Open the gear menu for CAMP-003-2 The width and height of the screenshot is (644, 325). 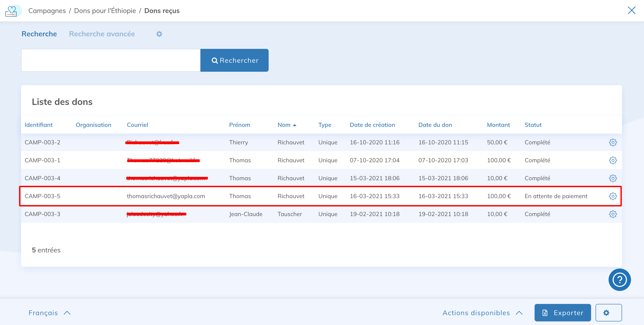tap(613, 142)
